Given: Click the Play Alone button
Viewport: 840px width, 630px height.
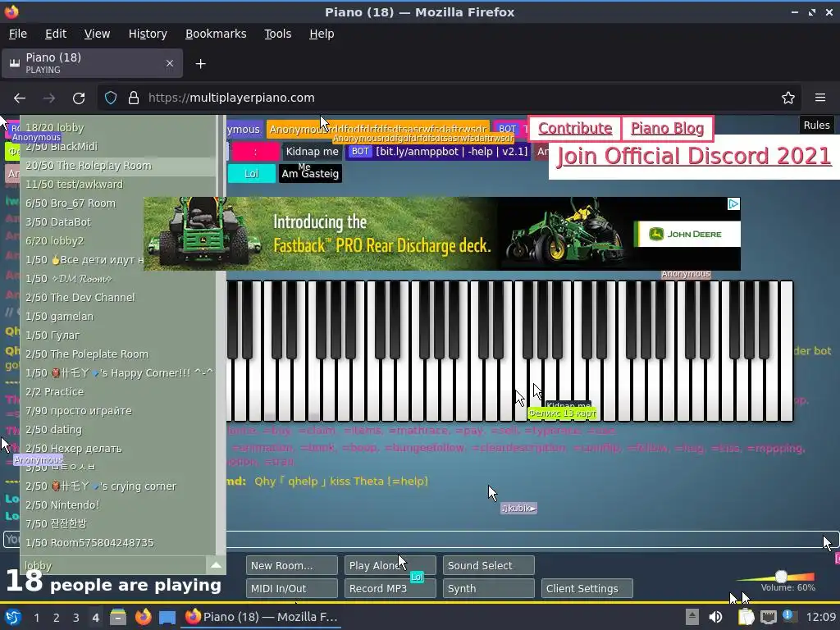Looking at the screenshot, I should (x=390, y=565).
